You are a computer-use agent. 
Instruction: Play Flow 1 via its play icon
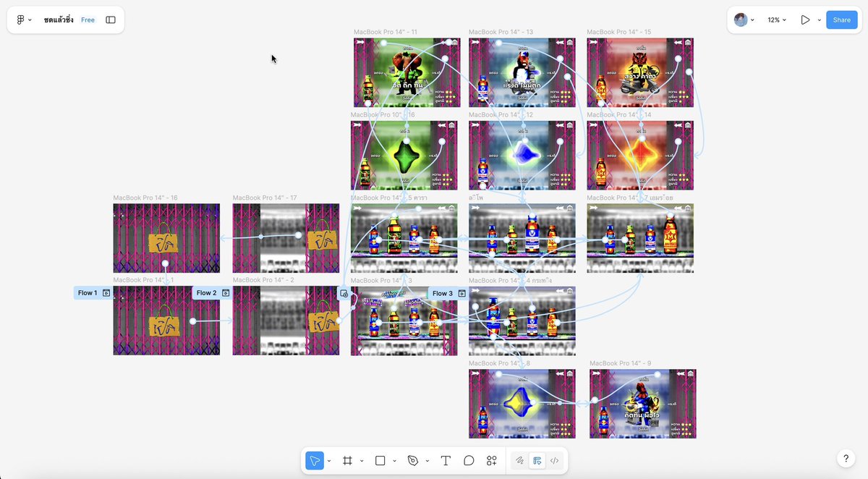tap(106, 293)
